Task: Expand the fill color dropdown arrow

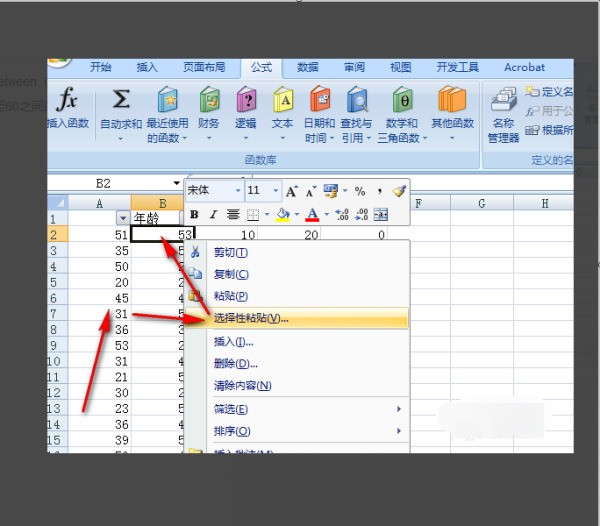Action: tap(297, 215)
